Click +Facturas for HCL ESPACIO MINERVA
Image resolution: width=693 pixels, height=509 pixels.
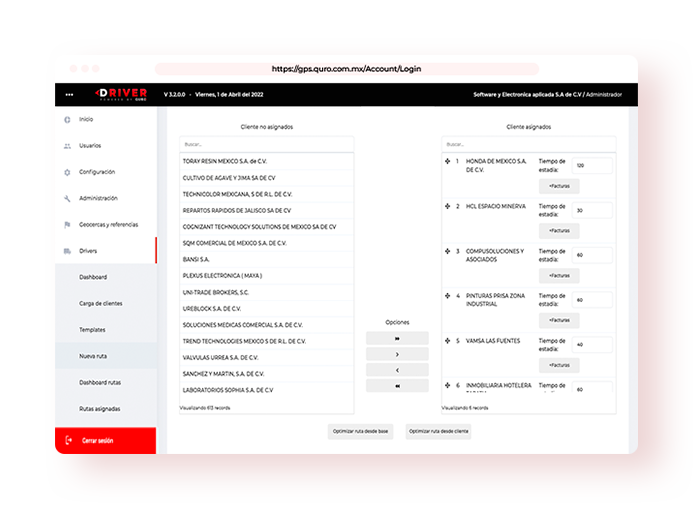tap(559, 231)
